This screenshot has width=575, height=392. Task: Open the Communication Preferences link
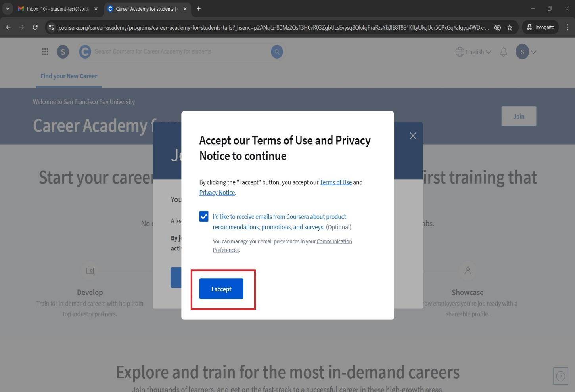282,245
